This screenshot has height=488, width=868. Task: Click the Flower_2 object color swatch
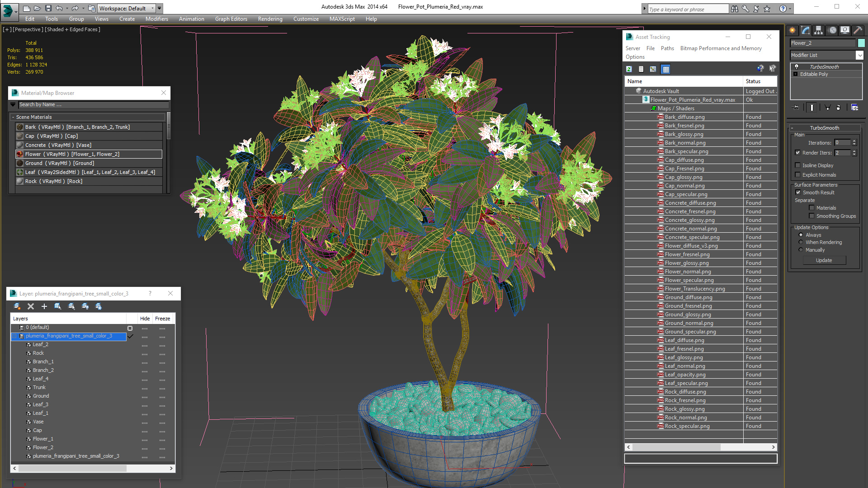(861, 43)
